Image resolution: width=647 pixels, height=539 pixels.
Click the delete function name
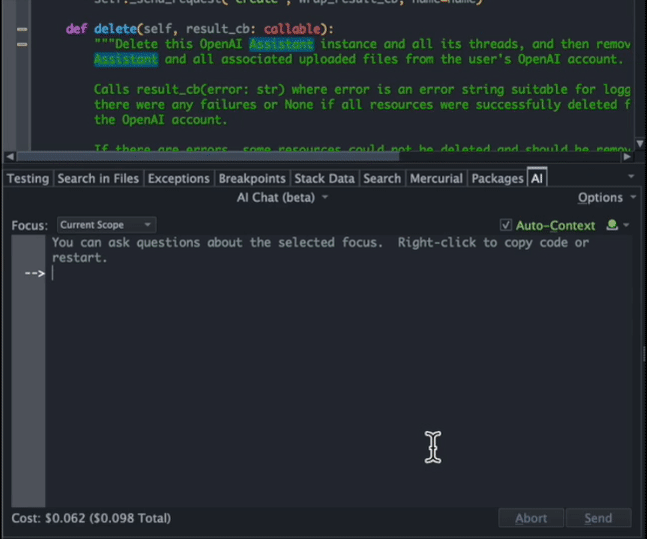tap(115, 28)
